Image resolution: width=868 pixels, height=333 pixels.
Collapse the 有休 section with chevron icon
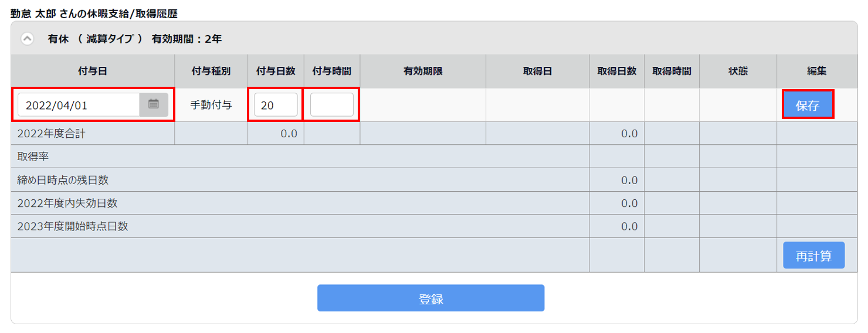(x=27, y=39)
